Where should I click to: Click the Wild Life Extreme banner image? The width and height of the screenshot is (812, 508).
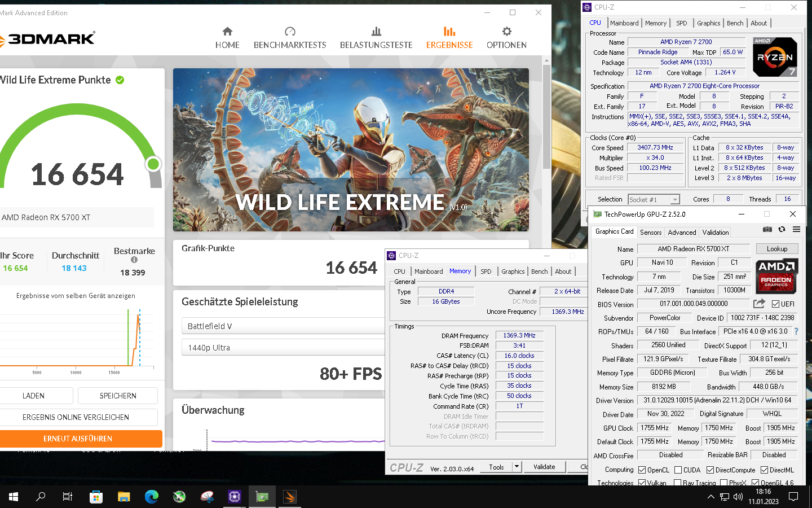click(351, 150)
